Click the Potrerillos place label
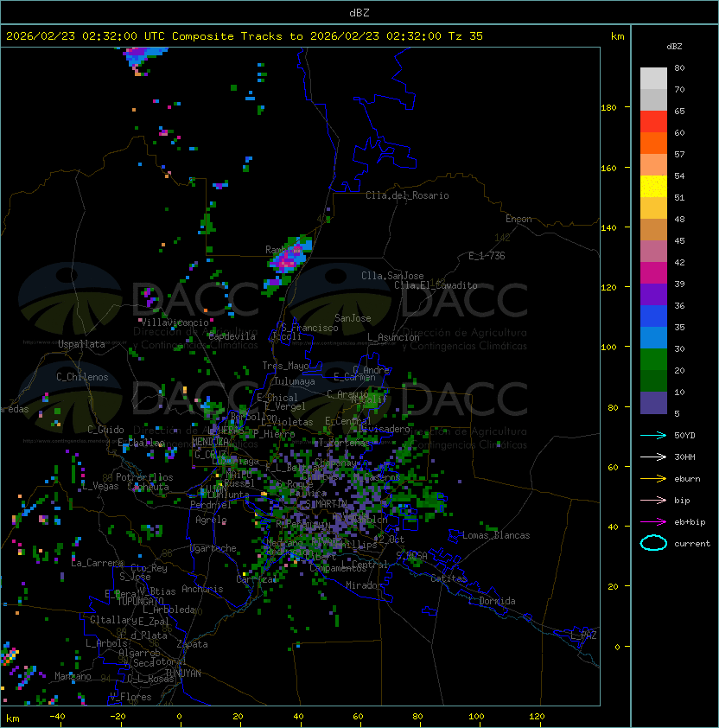The image size is (719, 728). click(144, 477)
